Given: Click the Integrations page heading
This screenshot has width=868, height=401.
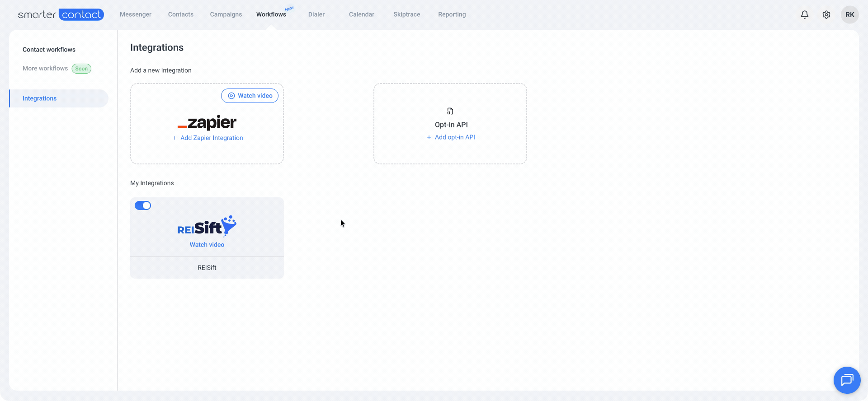Looking at the screenshot, I should click(x=157, y=47).
